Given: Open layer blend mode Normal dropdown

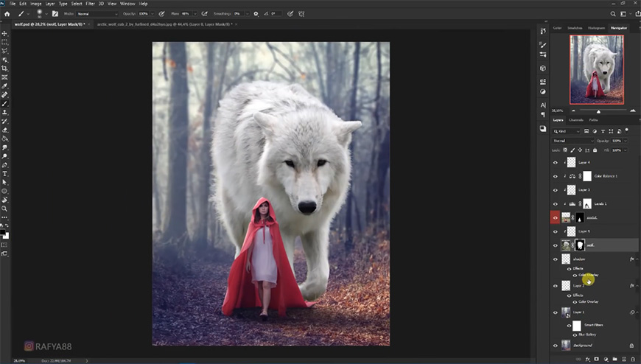Looking at the screenshot, I should click(572, 141).
